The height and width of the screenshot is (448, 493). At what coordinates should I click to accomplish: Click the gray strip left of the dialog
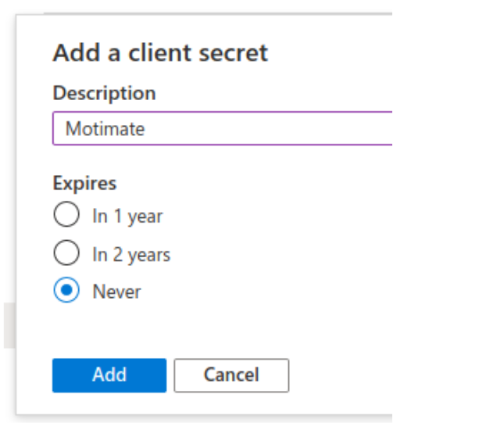[x=8, y=325]
